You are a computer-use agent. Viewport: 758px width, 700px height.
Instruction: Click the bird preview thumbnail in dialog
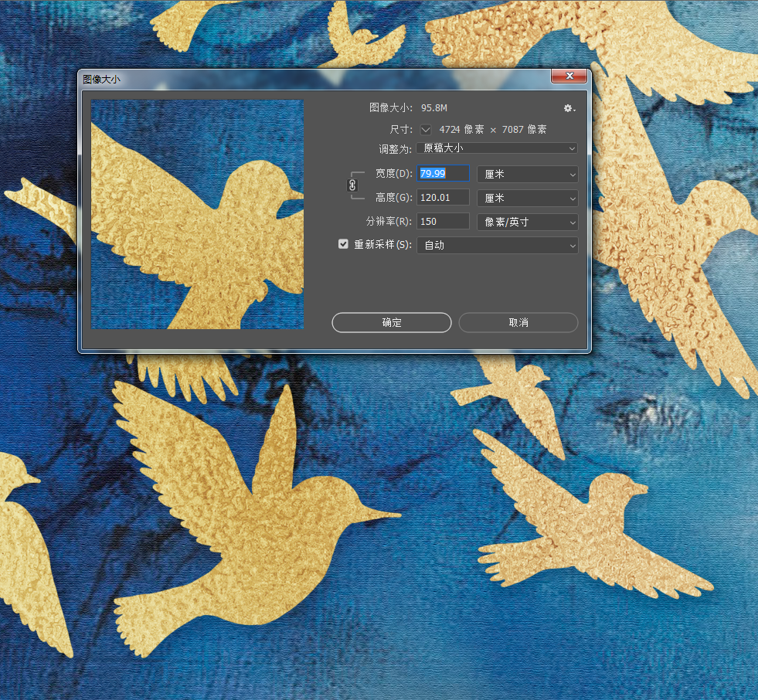click(x=197, y=214)
